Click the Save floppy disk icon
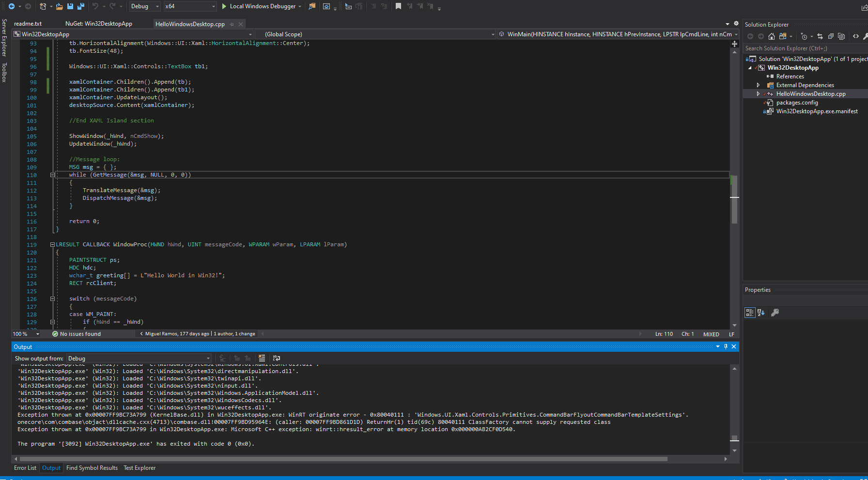 pyautogui.click(x=70, y=6)
